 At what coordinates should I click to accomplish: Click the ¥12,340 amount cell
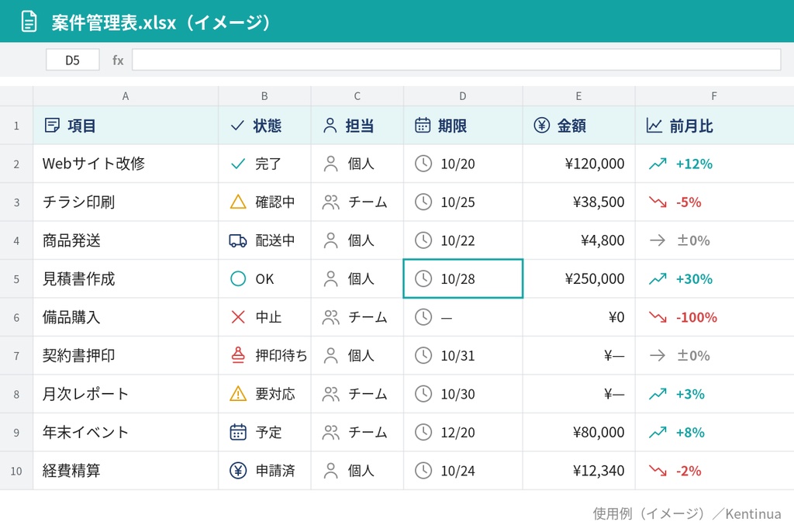point(578,471)
